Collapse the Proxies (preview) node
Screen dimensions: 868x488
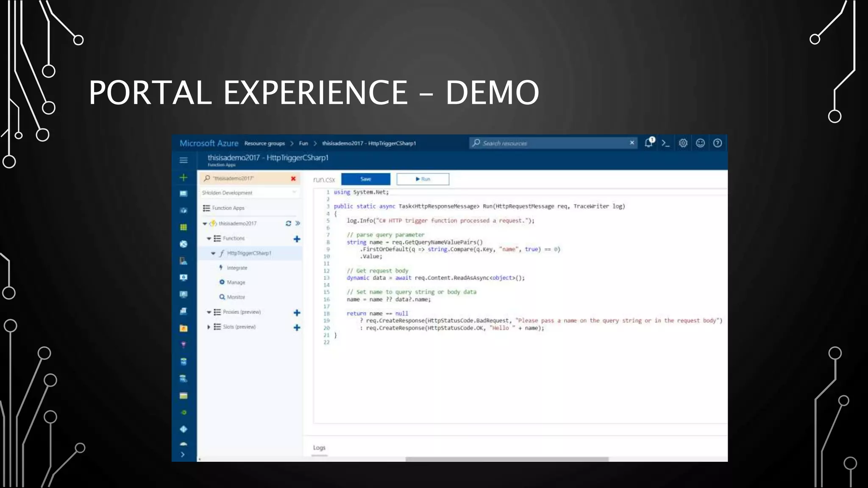pyautogui.click(x=209, y=312)
